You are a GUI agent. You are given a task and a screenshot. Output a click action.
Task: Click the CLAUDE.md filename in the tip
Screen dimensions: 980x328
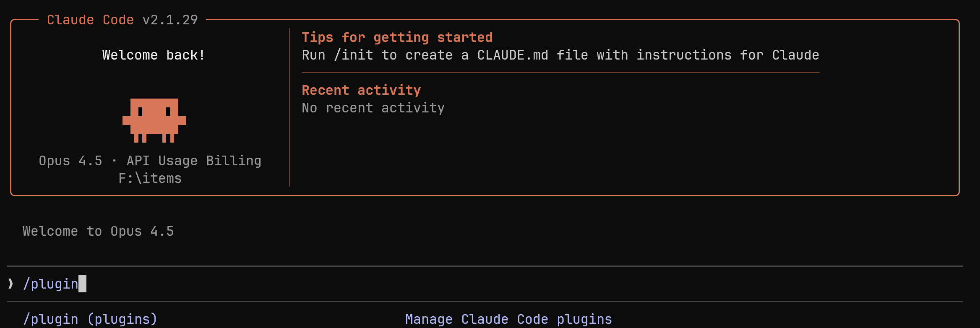pos(513,55)
